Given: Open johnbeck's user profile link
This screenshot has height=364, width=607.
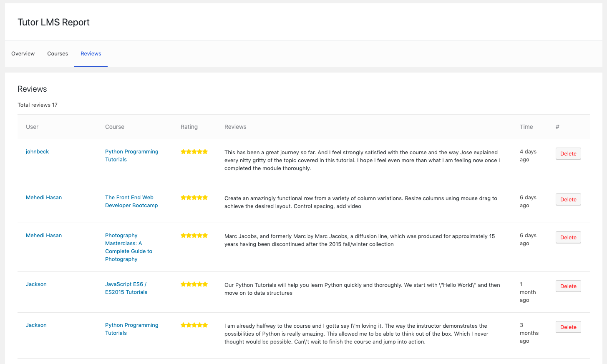Looking at the screenshot, I should click(38, 152).
